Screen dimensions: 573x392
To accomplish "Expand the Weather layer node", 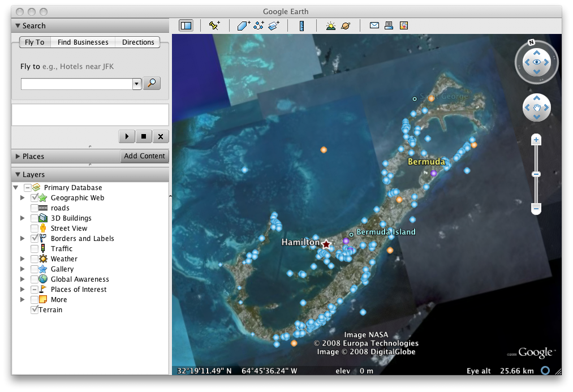I will [x=22, y=259].
